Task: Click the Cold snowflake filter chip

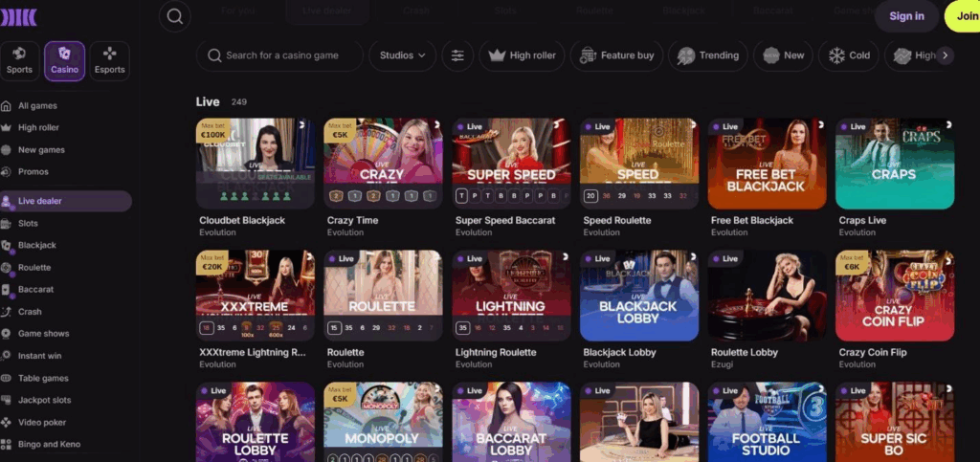Action: coord(848,55)
